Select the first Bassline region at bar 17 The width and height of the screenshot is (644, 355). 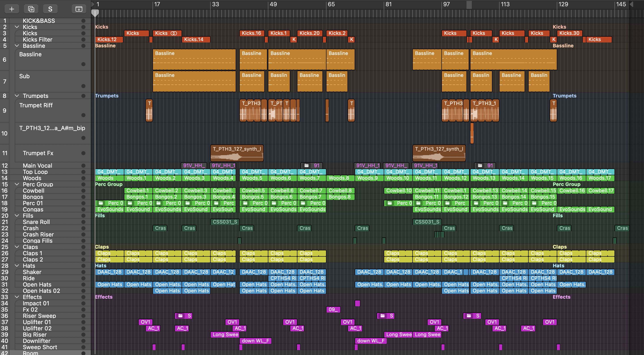tap(194, 59)
